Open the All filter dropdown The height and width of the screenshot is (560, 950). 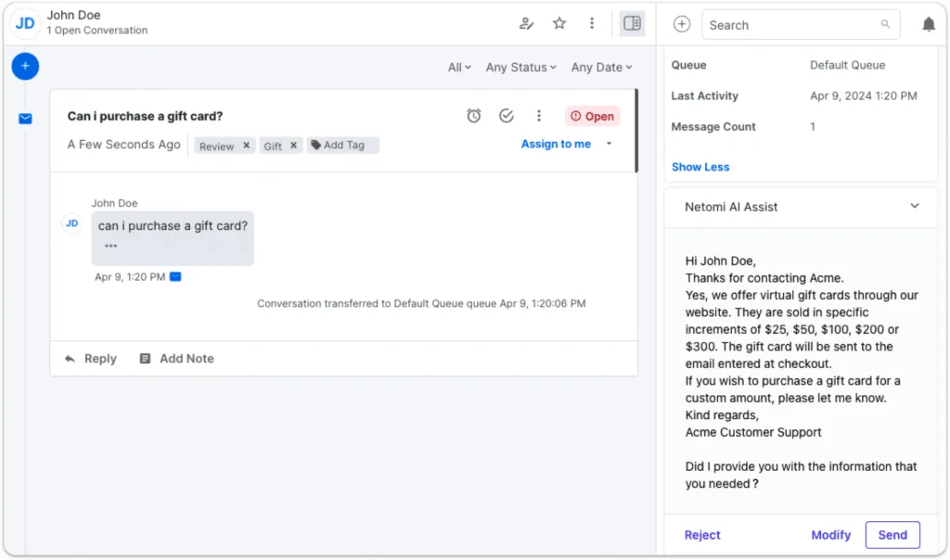coord(460,67)
